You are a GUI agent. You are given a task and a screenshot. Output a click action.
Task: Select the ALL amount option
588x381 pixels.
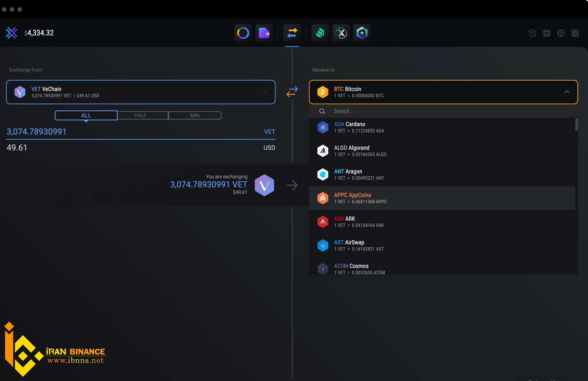(x=86, y=115)
